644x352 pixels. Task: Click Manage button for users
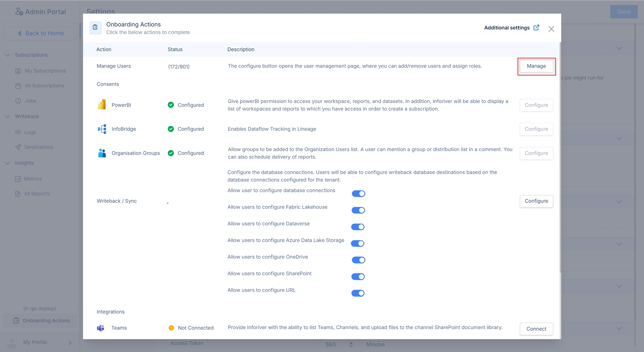pyautogui.click(x=536, y=66)
